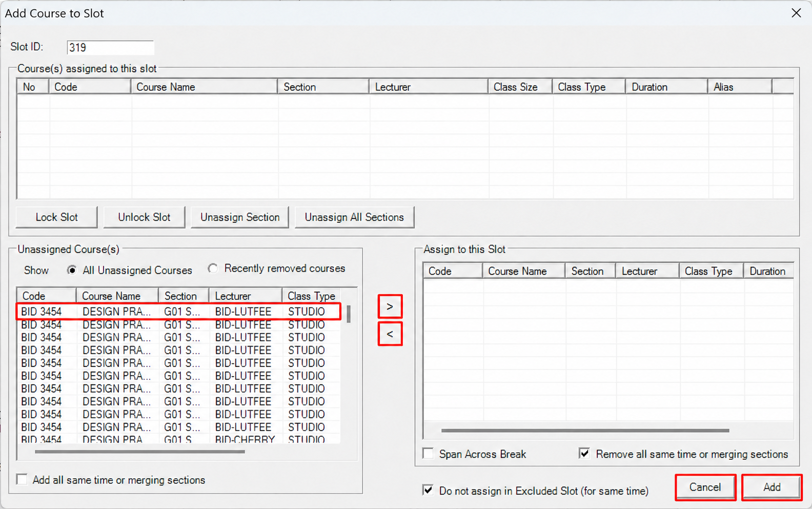This screenshot has height=509, width=812.
Task: Uncheck Remove all same time or merging sections
Action: coord(584,454)
